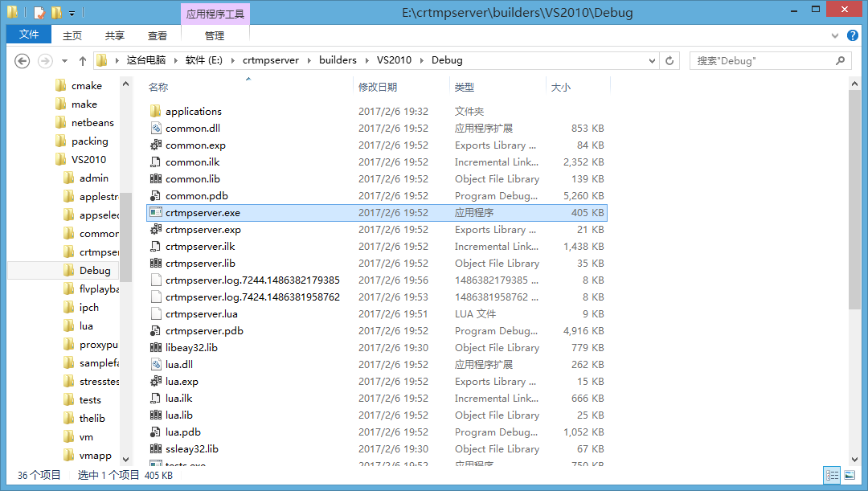Switch to details view layout icon

tap(832, 475)
